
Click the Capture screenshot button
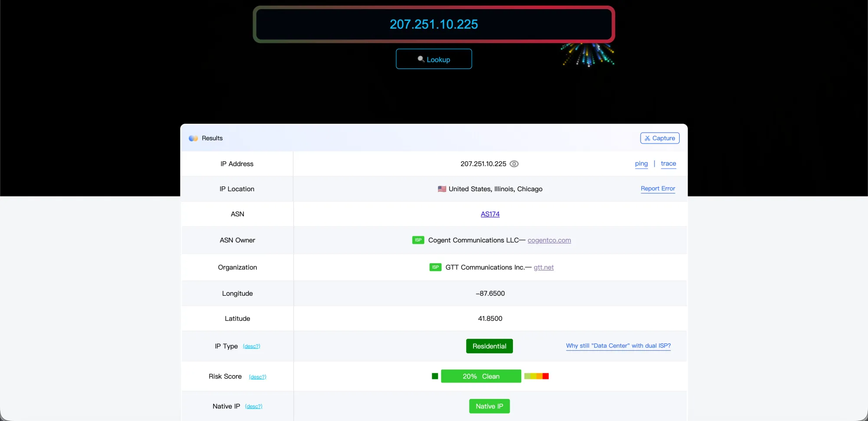pos(660,138)
